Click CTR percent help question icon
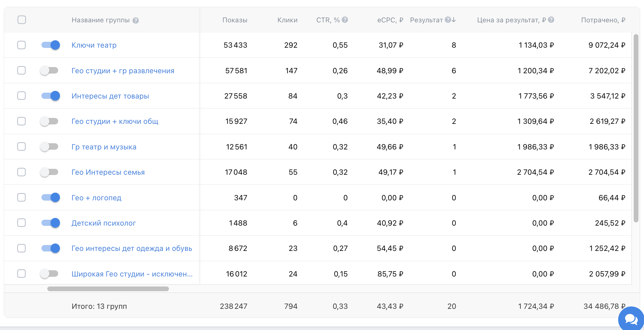 pyautogui.click(x=345, y=20)
